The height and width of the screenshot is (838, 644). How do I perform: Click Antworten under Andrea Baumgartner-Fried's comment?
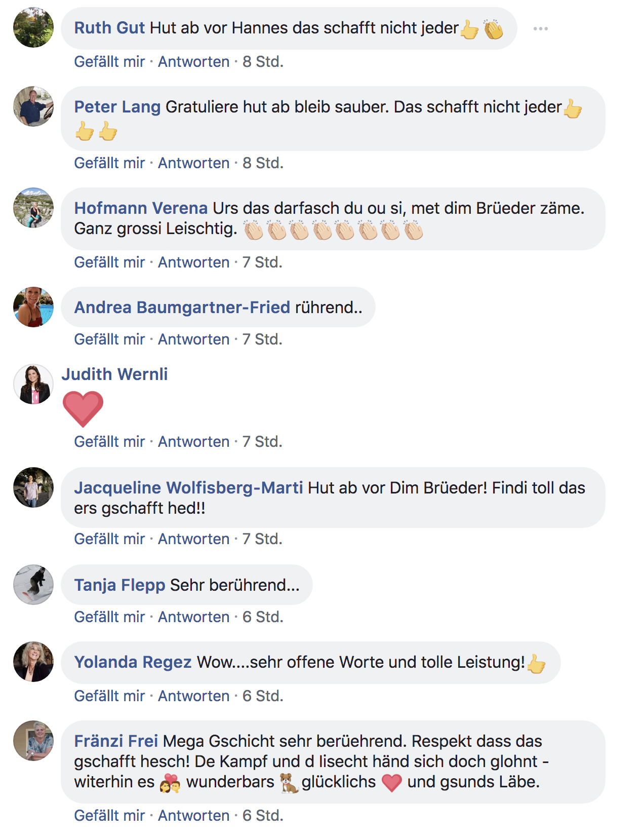[x=194, y=339]
